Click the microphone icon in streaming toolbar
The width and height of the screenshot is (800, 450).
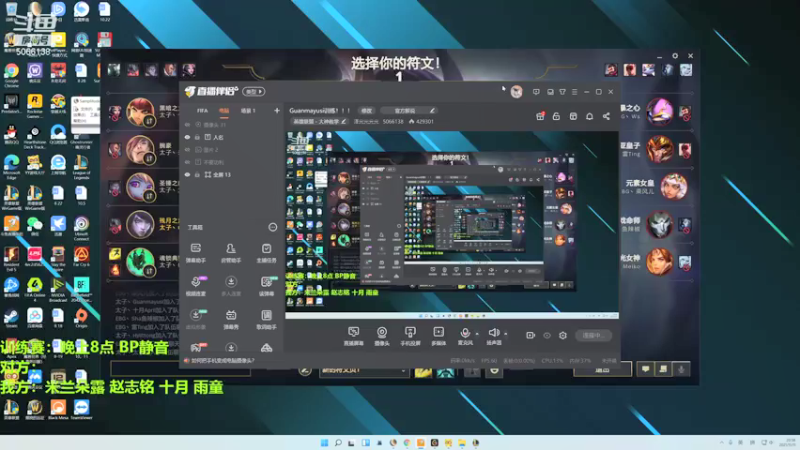(465, 333)
